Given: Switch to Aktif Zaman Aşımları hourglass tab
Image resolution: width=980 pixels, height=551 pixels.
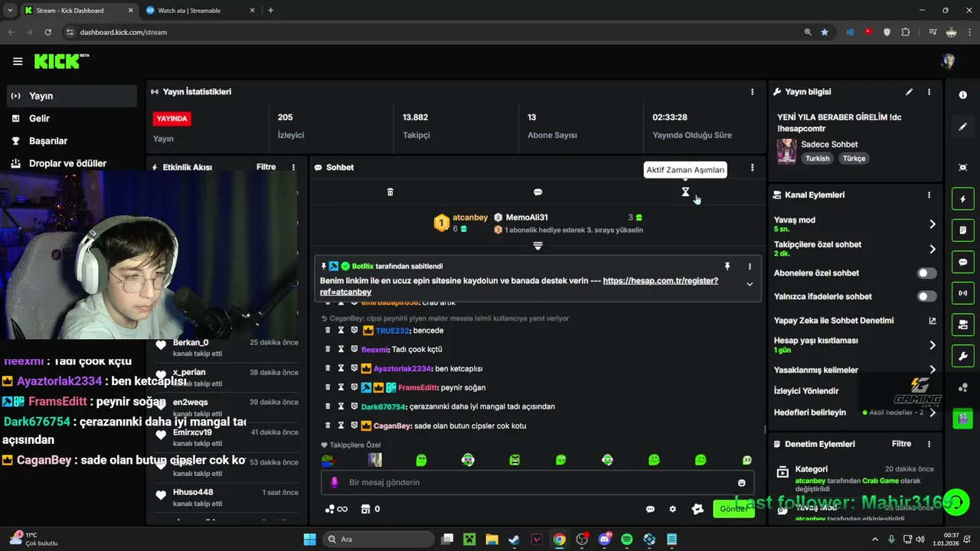Looking at the screenshot, I should click(685, 192).
